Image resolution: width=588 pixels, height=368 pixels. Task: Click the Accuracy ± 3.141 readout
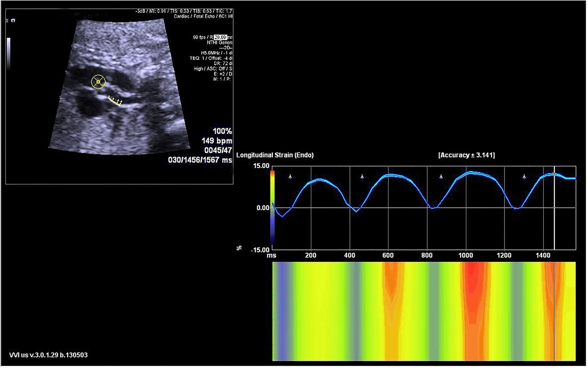pyautogui.click(x=466, y=155)
